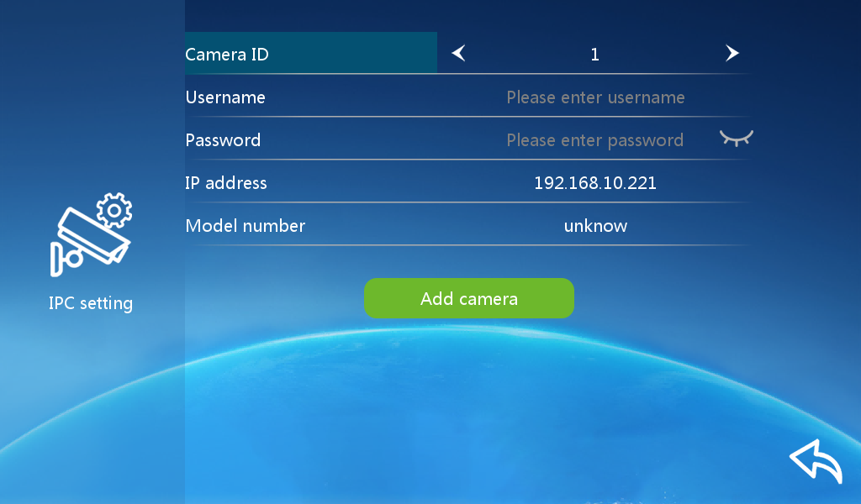Click the IPC setting camera icon

(91, 234)
